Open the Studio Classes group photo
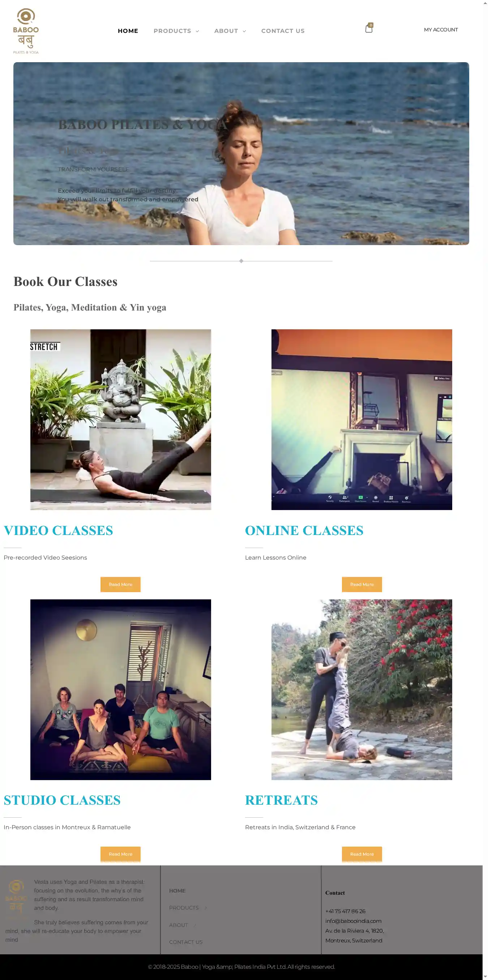This screenshot has width=488, height=980. click(x=121, y=690)
